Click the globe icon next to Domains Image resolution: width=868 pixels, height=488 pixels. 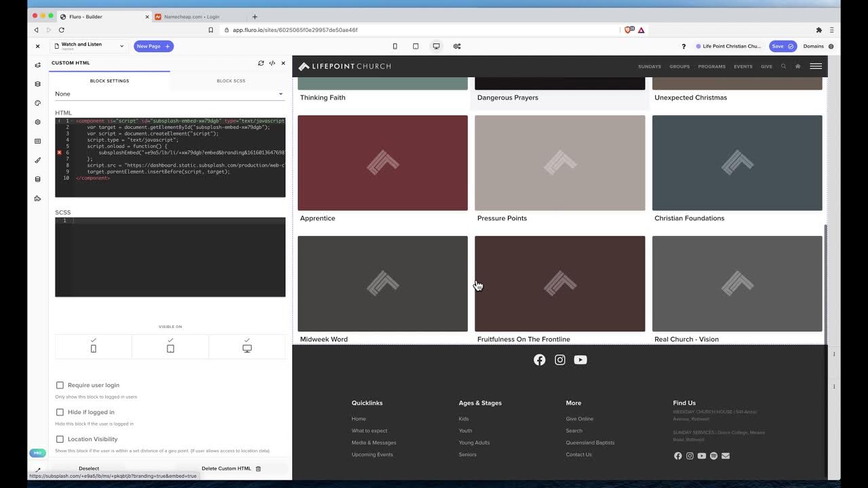(831, 46)
